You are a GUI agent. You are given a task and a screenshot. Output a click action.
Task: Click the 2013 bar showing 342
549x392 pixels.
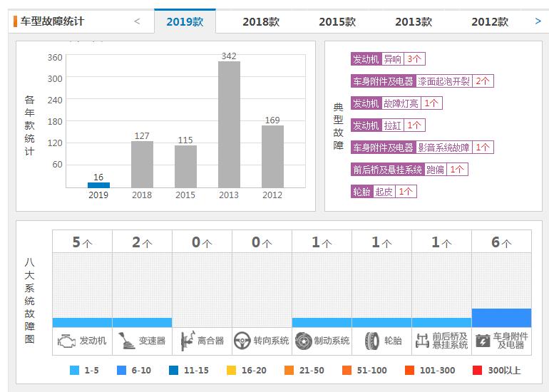coord(229,125)
